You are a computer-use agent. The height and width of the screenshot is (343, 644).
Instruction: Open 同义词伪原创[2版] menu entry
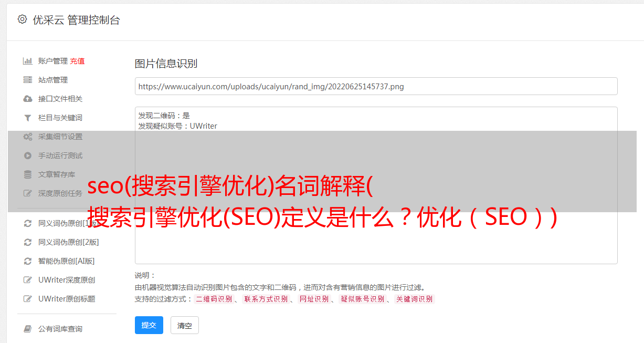(x=69, y=242)
